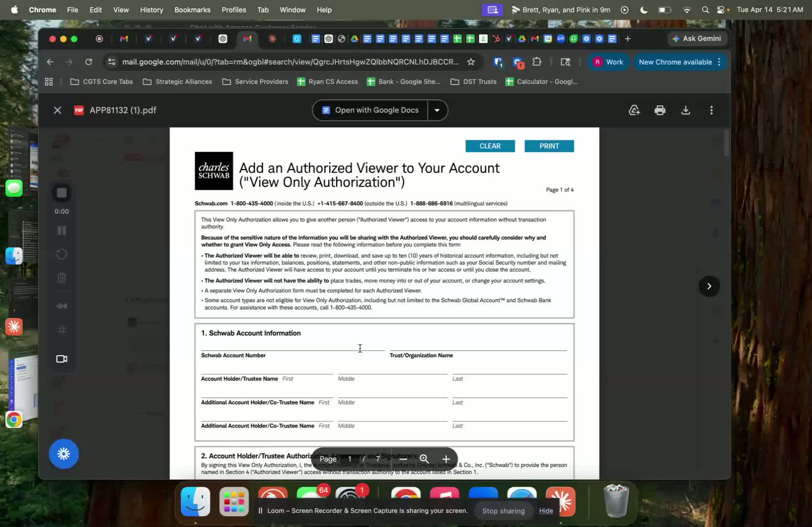Open the Chrome File menu
Image resolution: width=812 pixels, height=527 pixels.
click(x=72, y=10)
